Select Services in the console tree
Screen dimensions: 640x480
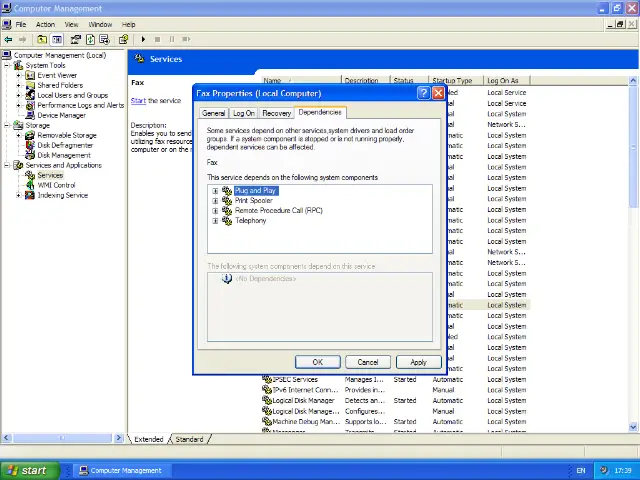coord(50,176)
